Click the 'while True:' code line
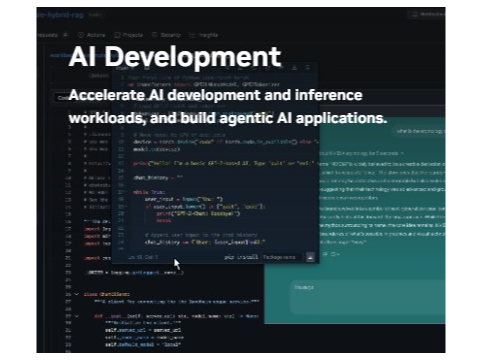481x361 pixels. 149,192
